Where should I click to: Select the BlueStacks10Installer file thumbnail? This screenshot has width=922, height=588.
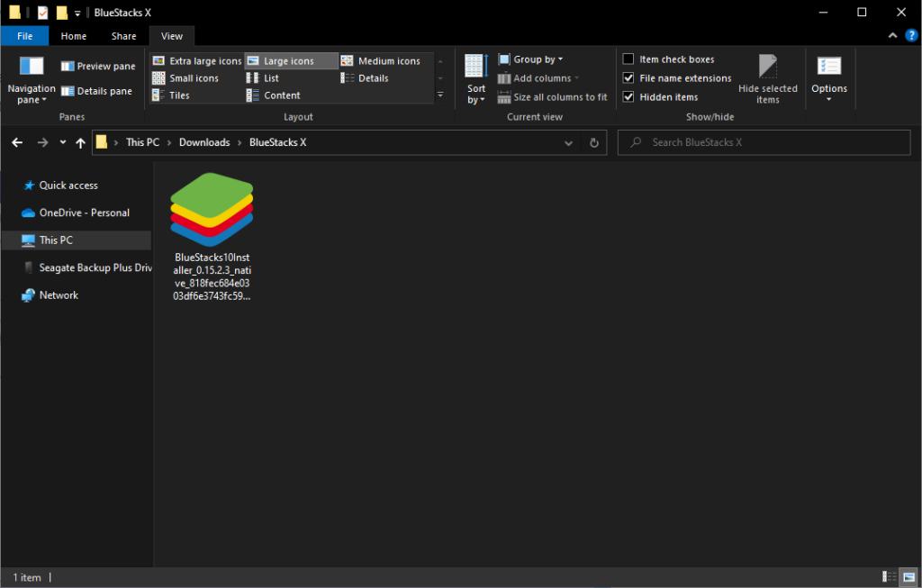(x=211, y=209)
